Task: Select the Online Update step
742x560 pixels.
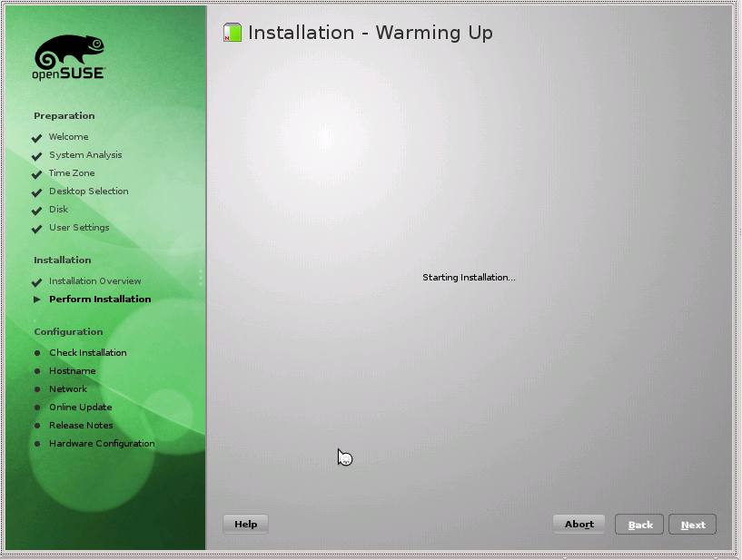Action: click(x=81, y=408)
